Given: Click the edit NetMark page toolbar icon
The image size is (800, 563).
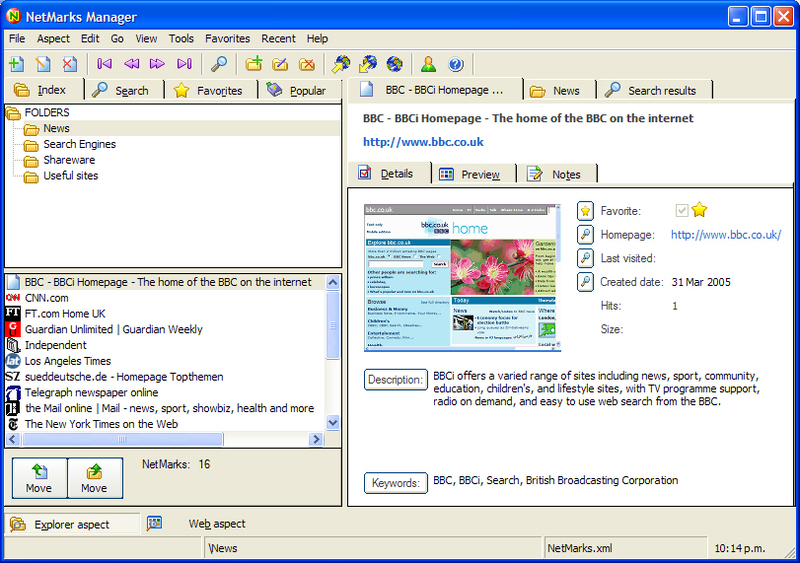Looking at the screenshot, I should pos(43,64).
